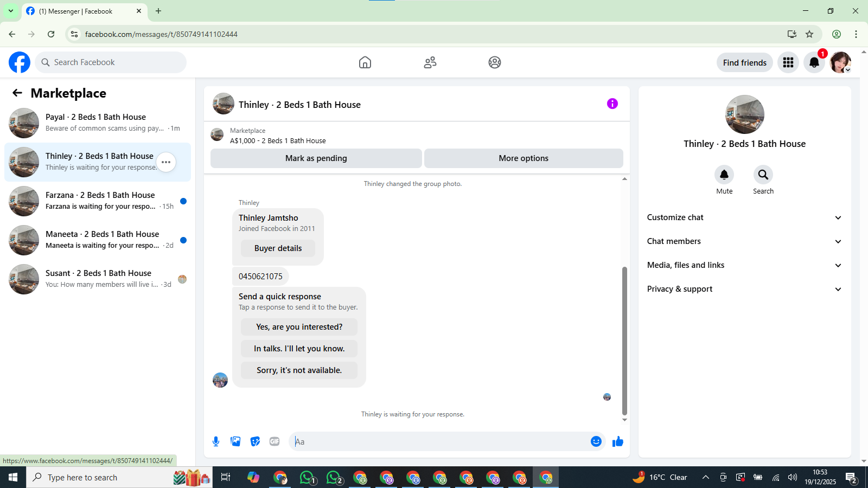Reload the browser page
868x488 pixels.
[51, 34]
